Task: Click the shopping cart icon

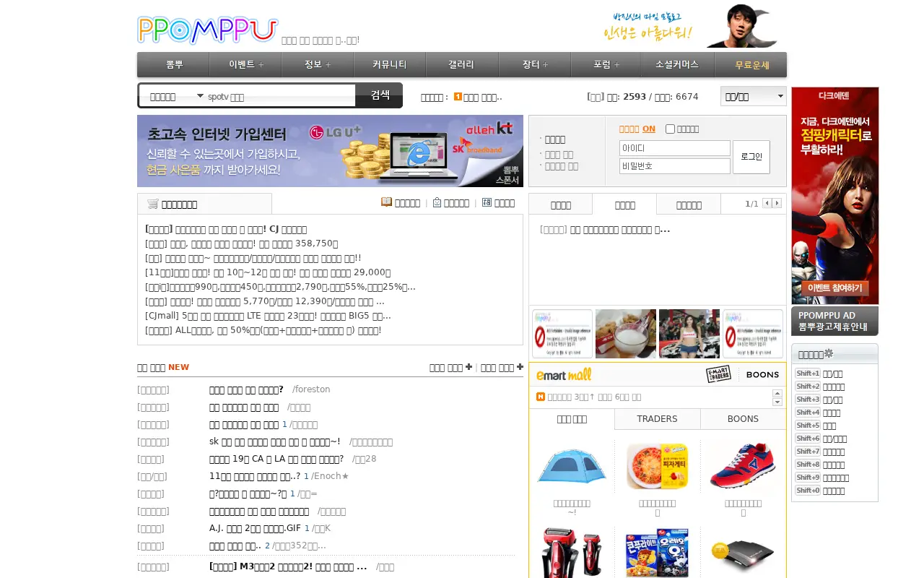Action: click(x=152, y=204)
